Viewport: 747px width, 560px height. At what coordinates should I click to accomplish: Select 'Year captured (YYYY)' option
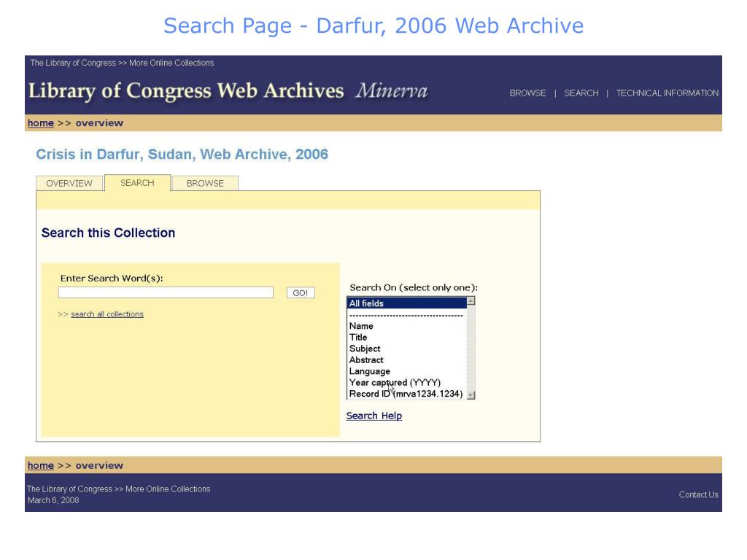(x=407, y=382)
